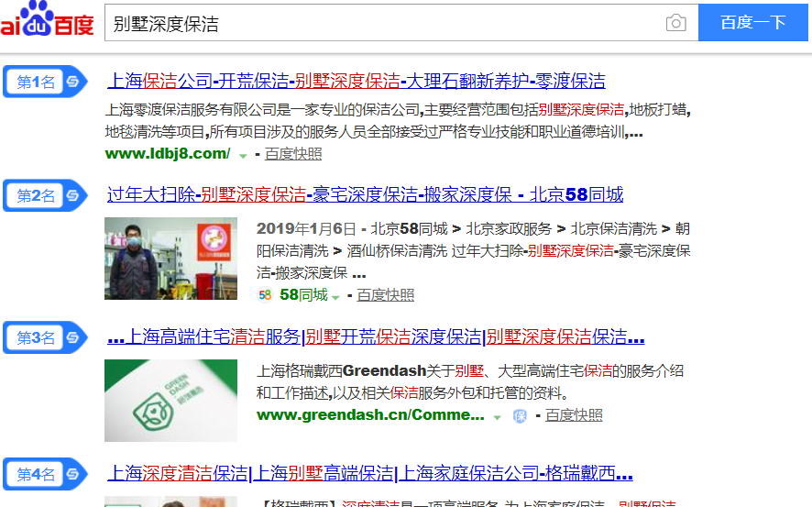Click the cleaner photo thumbnail of 58同城 result

[x=170, y=259]
